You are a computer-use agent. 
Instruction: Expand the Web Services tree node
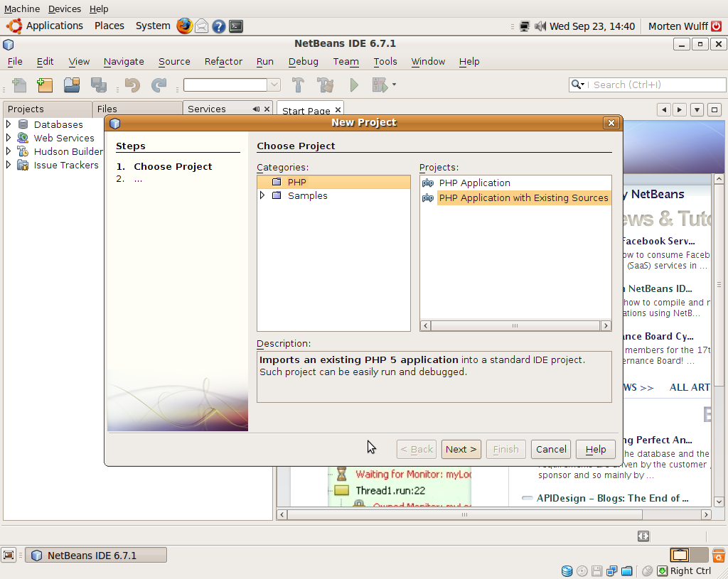9,137
